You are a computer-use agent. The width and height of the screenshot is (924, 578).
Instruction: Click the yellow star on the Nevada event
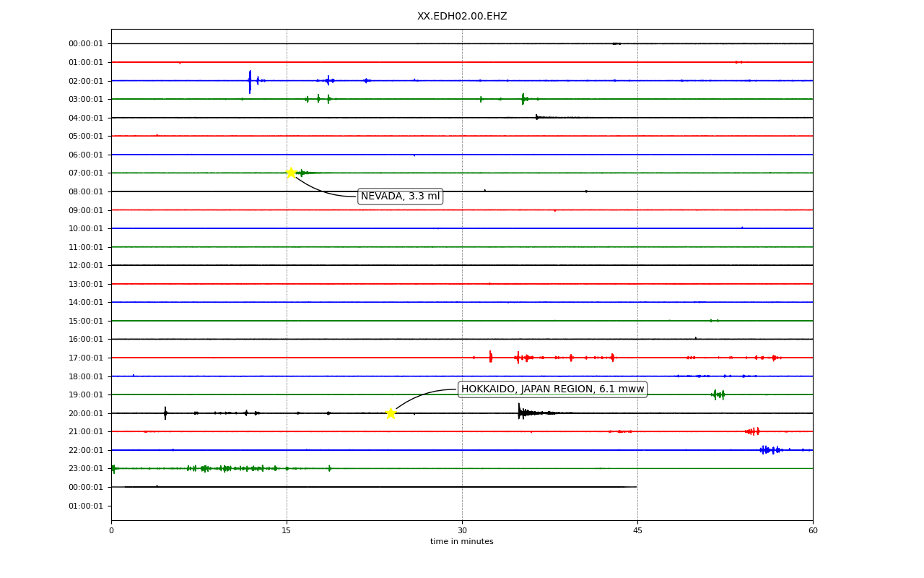[291, 173]
